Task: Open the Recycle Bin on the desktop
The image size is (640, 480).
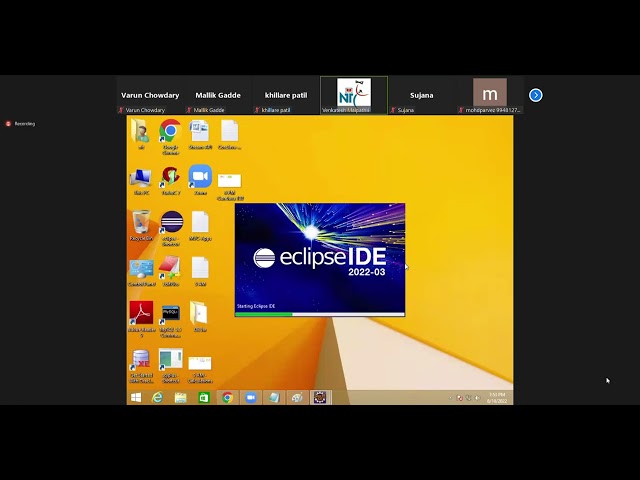Action: (141, 225)
